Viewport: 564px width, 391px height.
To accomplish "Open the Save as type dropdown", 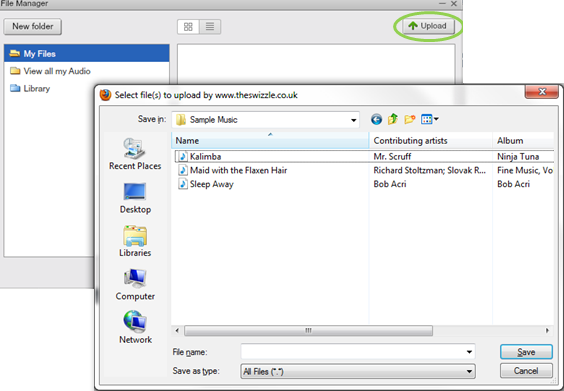I will coord(358,371).
